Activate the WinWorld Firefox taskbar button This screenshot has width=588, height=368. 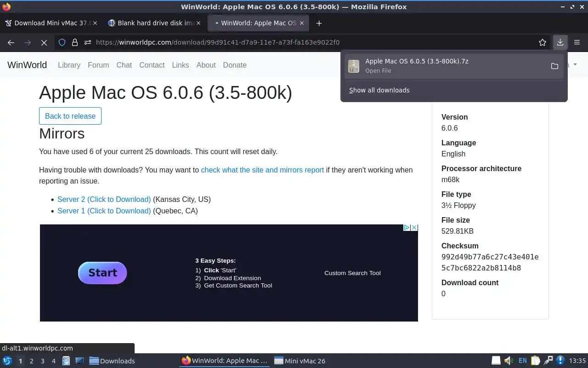click(225, 361)
